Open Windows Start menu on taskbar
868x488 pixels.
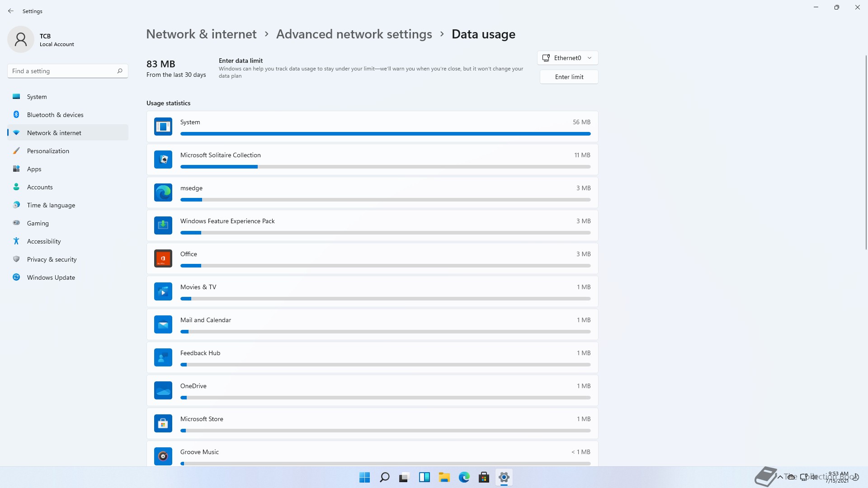coord(364,477)
